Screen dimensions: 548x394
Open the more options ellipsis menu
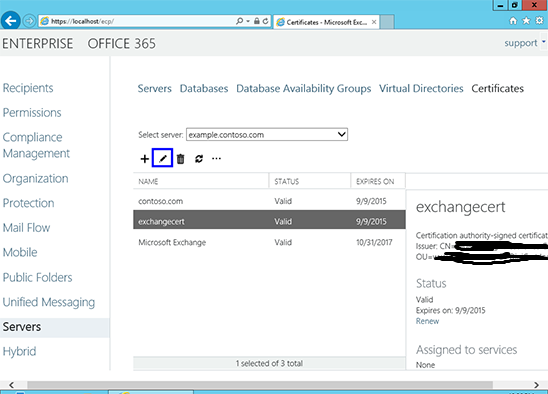coord(216,159)
